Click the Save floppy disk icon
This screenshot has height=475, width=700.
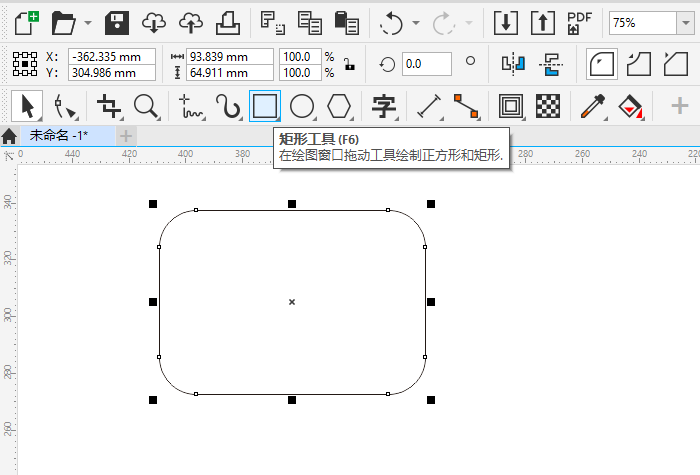point(118,22)
